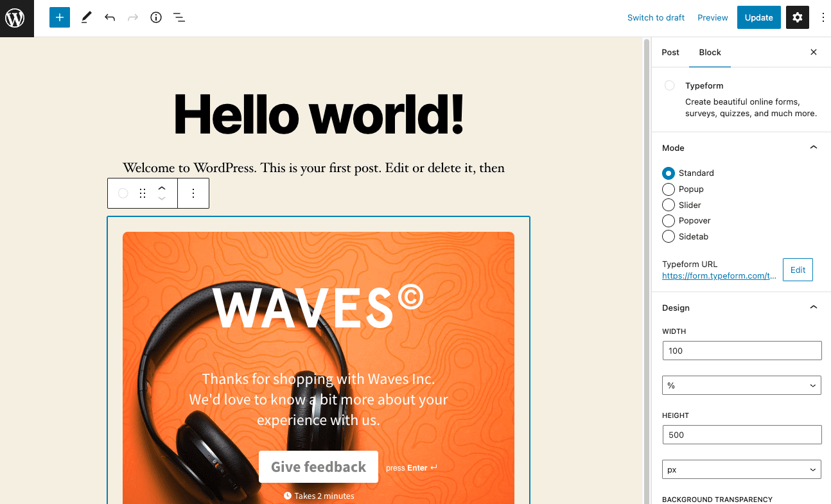Select Popup mode
The width and height of the screenshot is (831, 504).
[669, 189]
